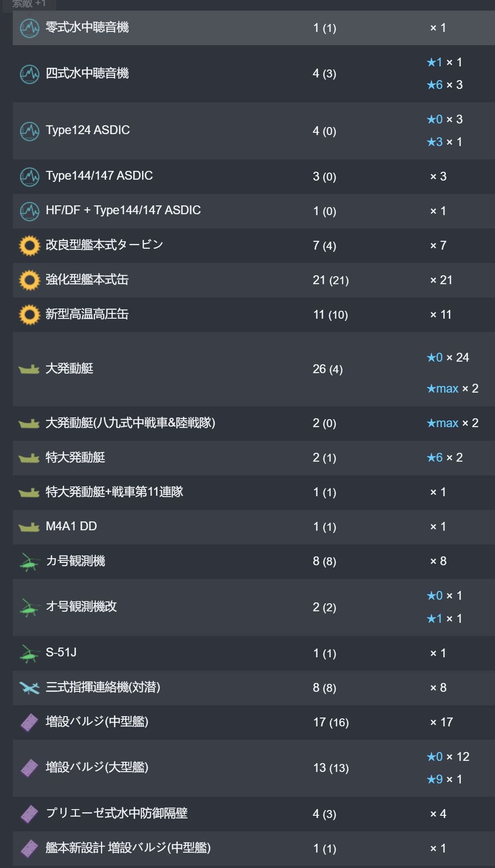
Task: Click the autogyro icon beside カ号観測機
Action: click(30, 562)
